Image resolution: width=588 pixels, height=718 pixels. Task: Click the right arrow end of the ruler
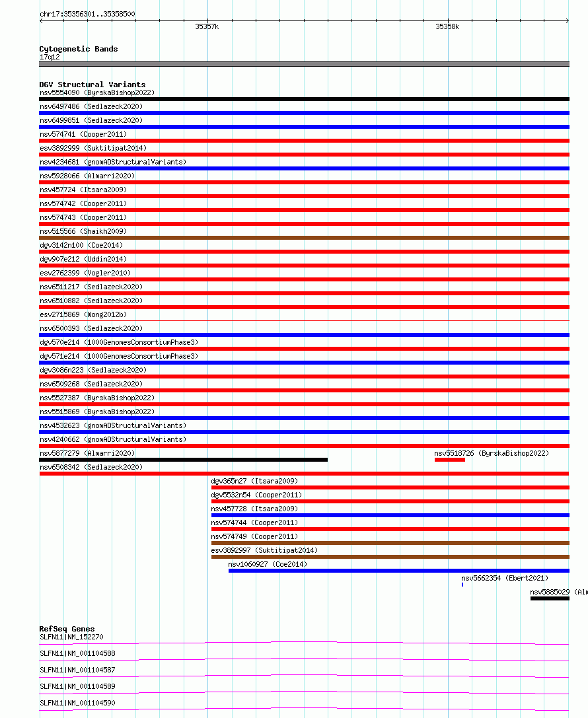coord(567,20)
